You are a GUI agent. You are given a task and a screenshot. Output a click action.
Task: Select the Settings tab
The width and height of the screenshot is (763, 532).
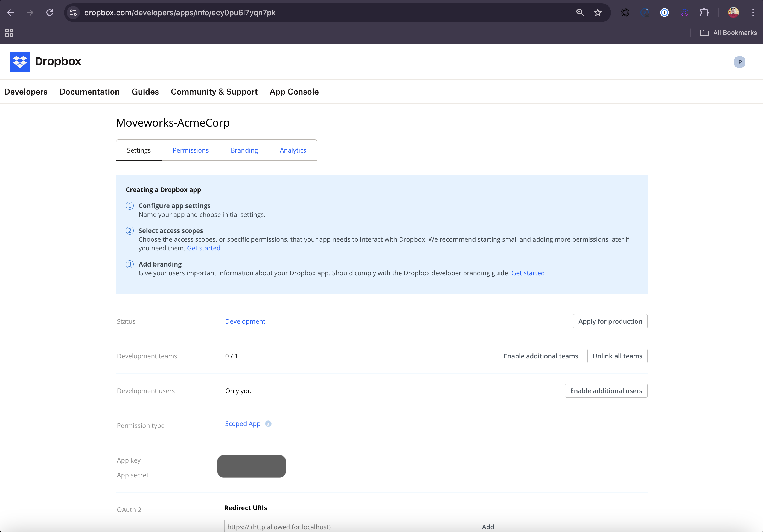pos(139,150)
